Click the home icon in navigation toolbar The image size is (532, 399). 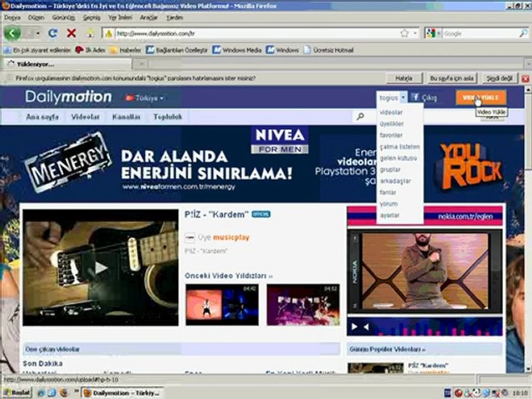pyautogui.click(x=90, y=33)
